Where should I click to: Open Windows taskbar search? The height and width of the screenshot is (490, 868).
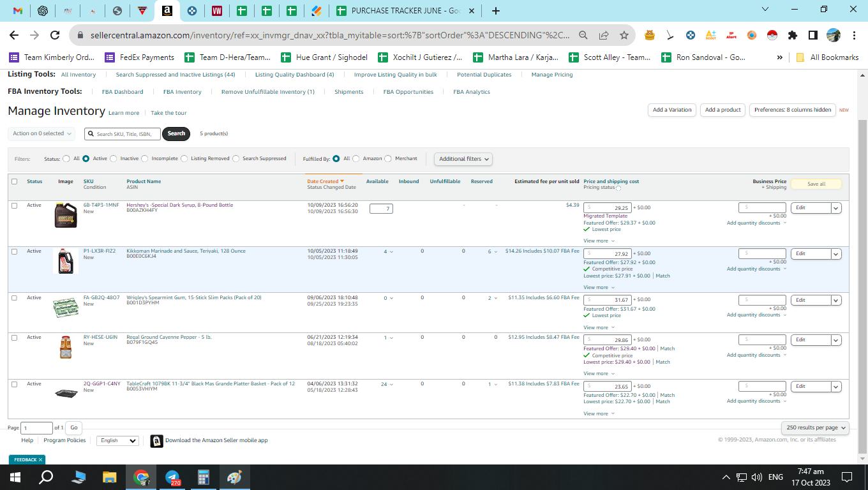point(46,477)
